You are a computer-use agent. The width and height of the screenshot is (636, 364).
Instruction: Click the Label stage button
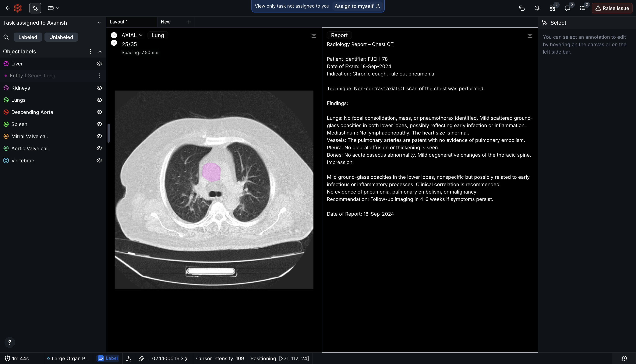coord(108,358)
